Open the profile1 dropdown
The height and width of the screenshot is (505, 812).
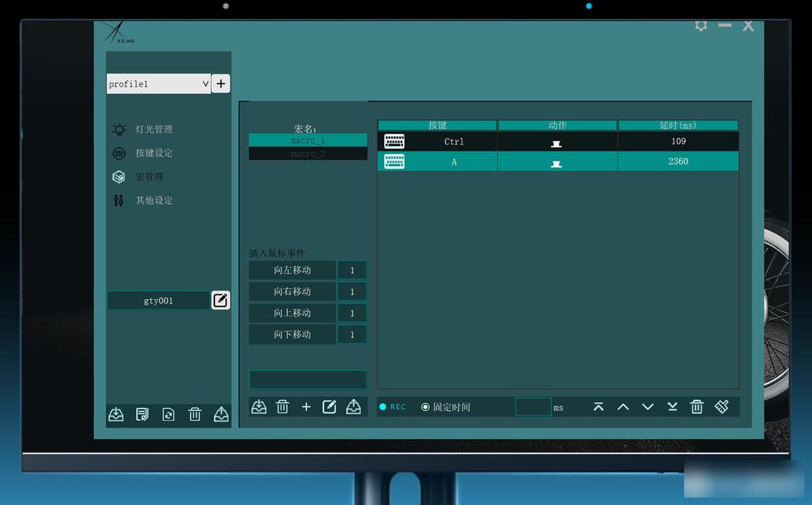click(x=159, y=84)
